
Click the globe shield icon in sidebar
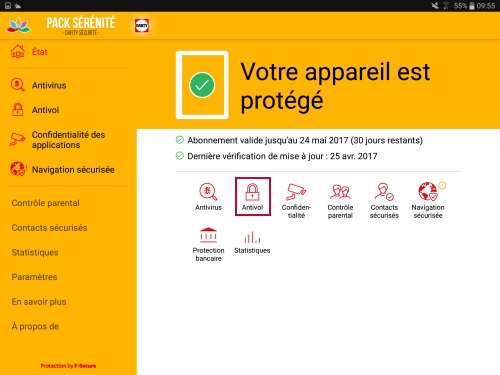click(x=18, y=169)
